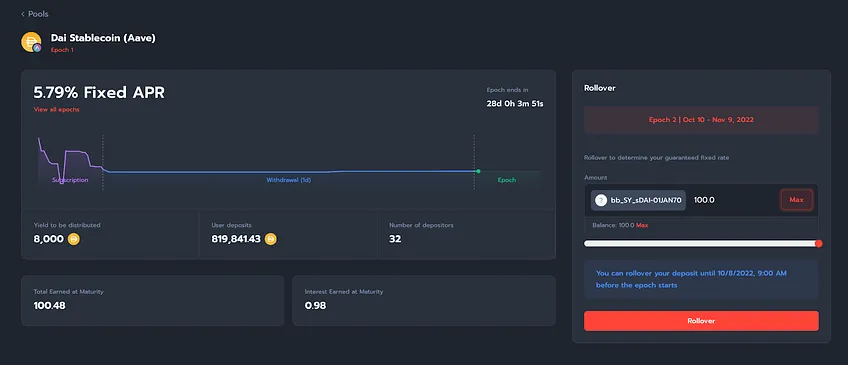The width and height of the screenshot is (848, 365).
Task: Click the Dai Stablecoin token logo icon
Action: 31,42
